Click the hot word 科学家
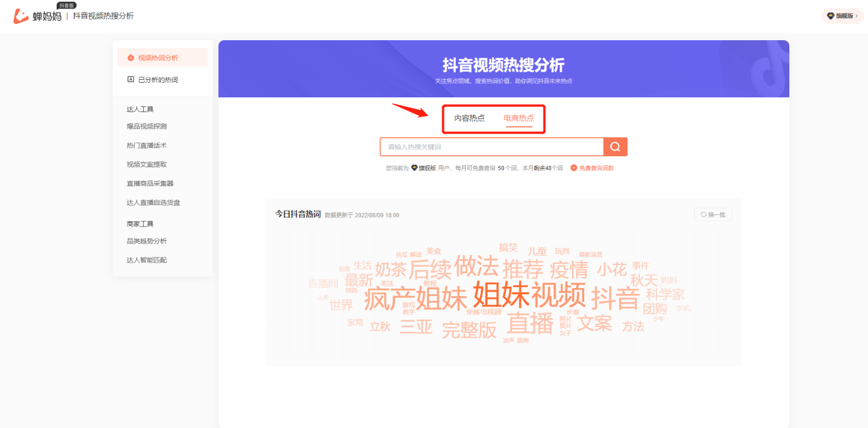The width and height of the screenshot is (868, 428). pos(665,294)
